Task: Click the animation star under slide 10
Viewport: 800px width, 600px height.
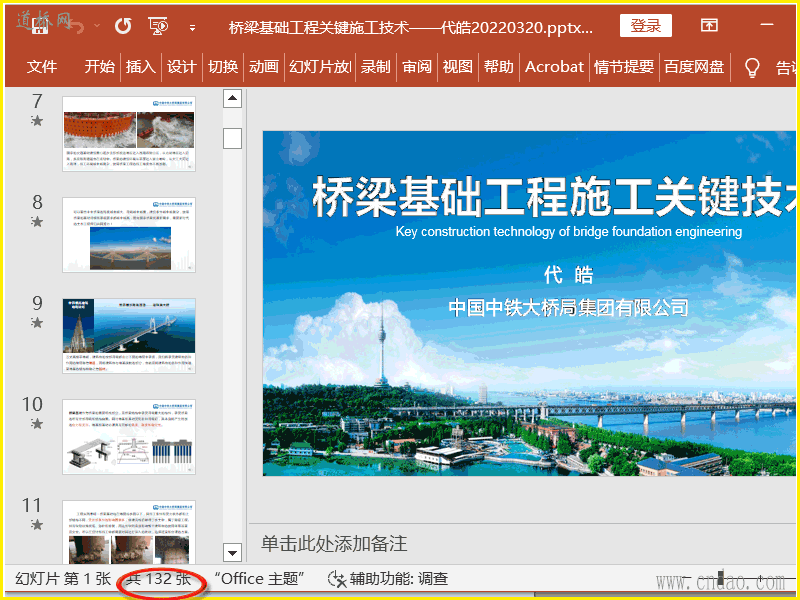Action: (36, 424)
